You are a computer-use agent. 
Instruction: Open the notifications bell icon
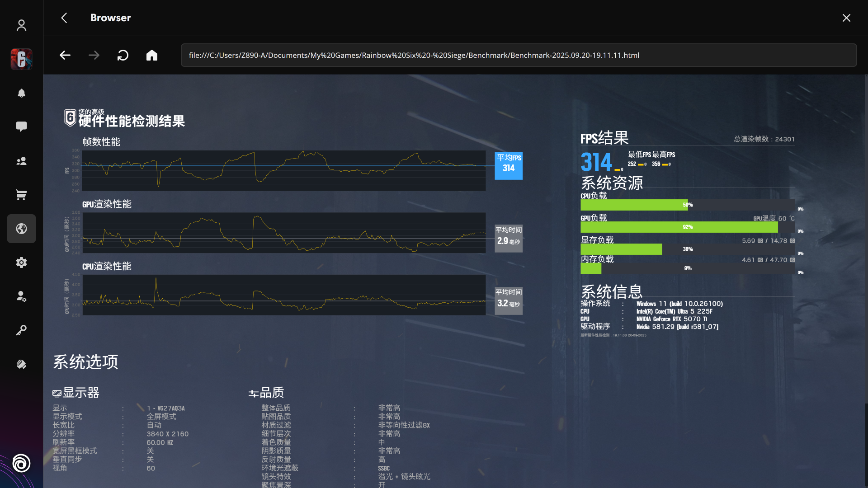coord(21,93)
